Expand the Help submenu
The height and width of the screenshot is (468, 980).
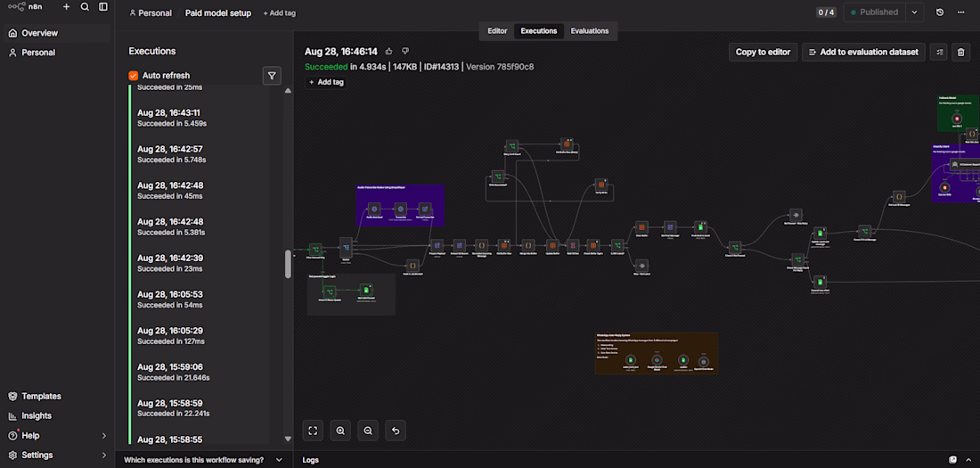pyautogui.click(x=103, y=436)
